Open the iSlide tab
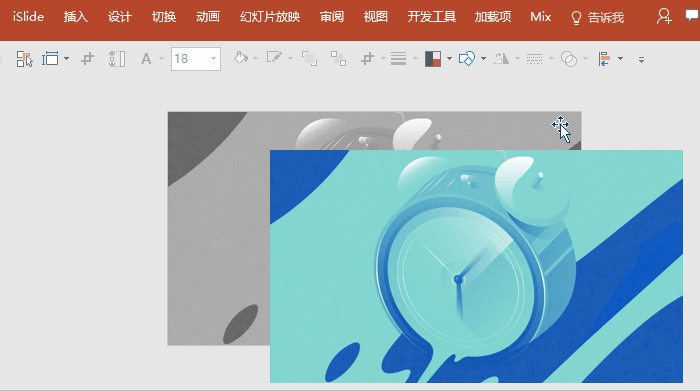700x391 pixels. [x=28, y=17]
